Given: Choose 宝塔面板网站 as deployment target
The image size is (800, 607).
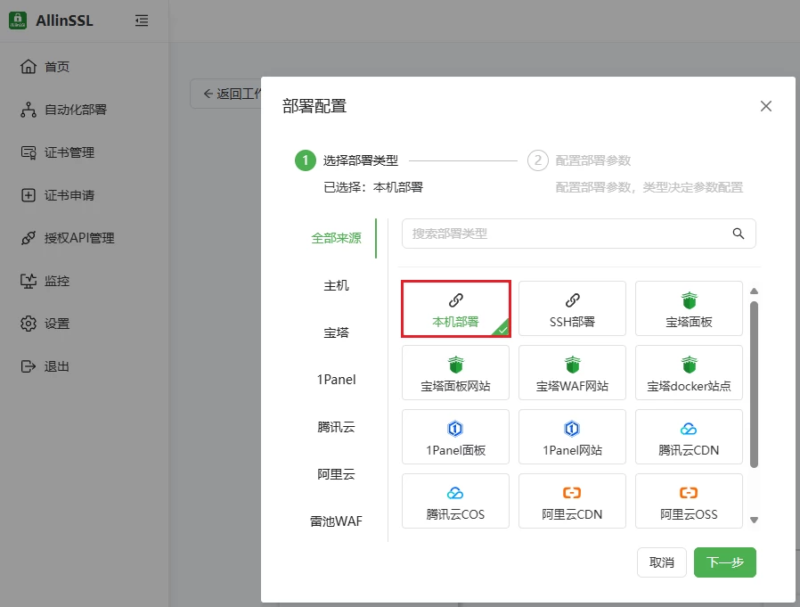Looking at the screenshot, I should click(x=455, y=372).
